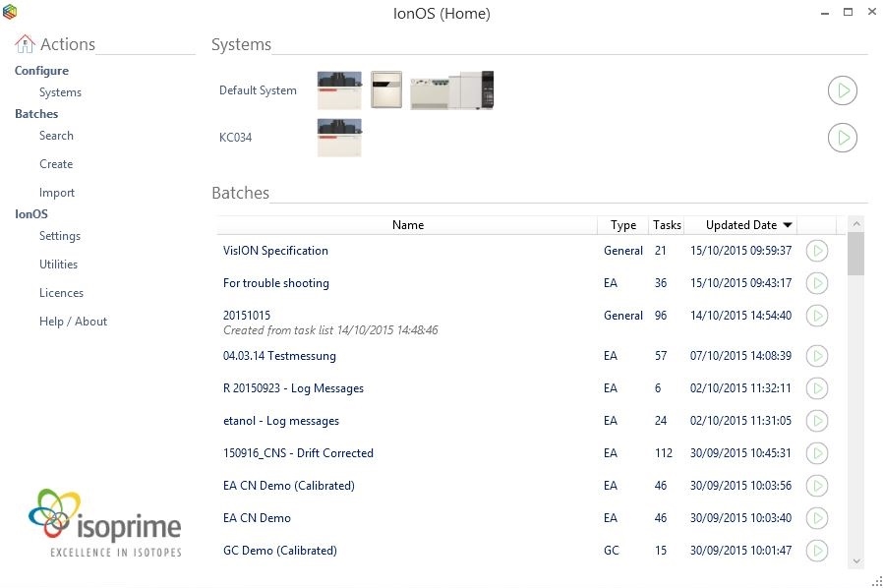This screenshot has height=588, width=883.
Task: Open Settings under IonOS section
Action: pyautogui.click(x=60, y=236)
